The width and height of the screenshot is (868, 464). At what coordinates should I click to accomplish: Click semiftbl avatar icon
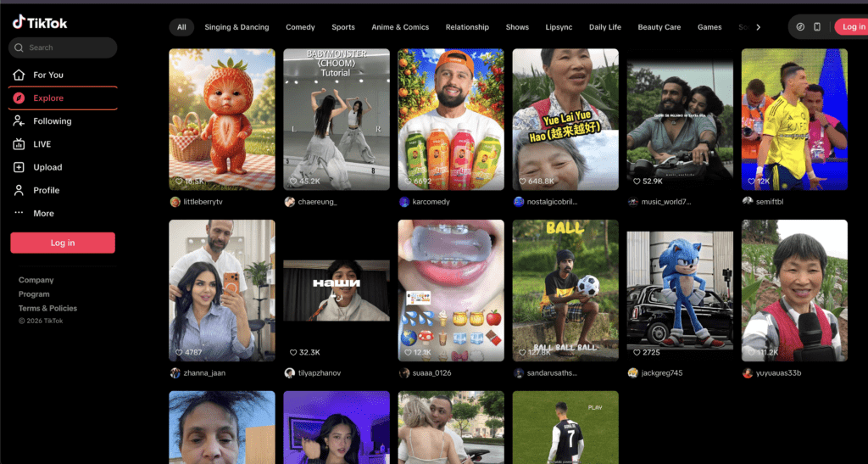coord(748,202)
